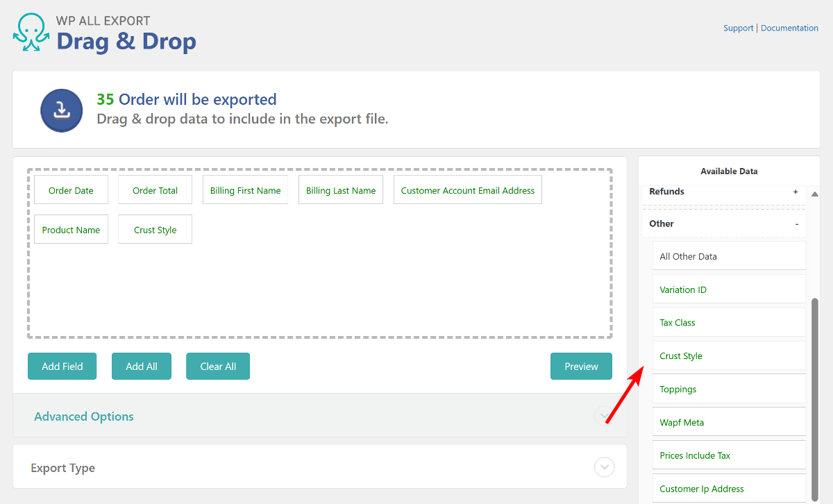Click Toppings in Available Data

(x=678, y=389)
